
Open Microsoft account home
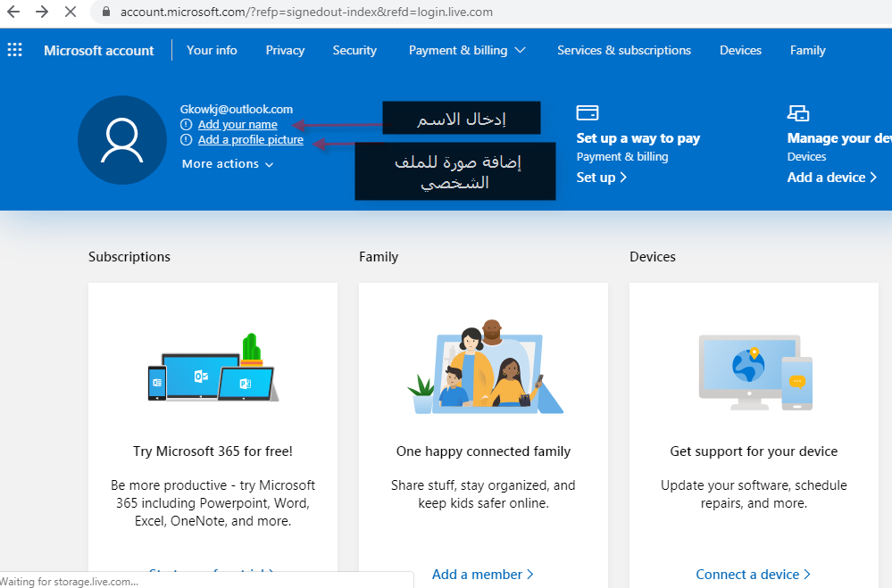99,51
